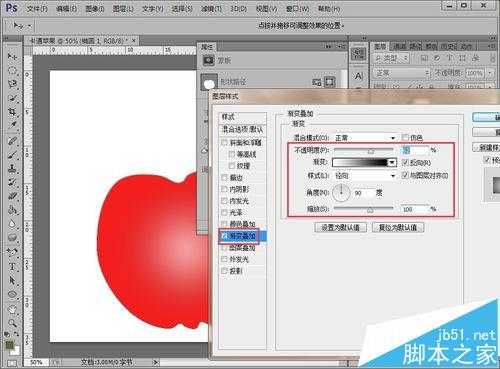Viewport: 500px width, 369px height.
Task: Enable the 投影 drop shadow checkbox
Action: tap(224, 271)
